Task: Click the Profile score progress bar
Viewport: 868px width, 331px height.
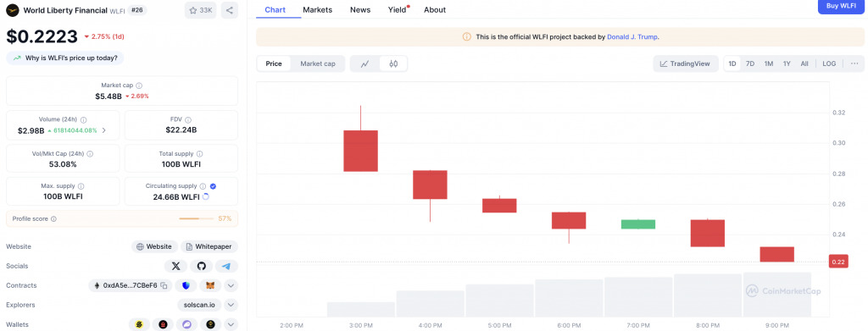Action: point(196,218)
